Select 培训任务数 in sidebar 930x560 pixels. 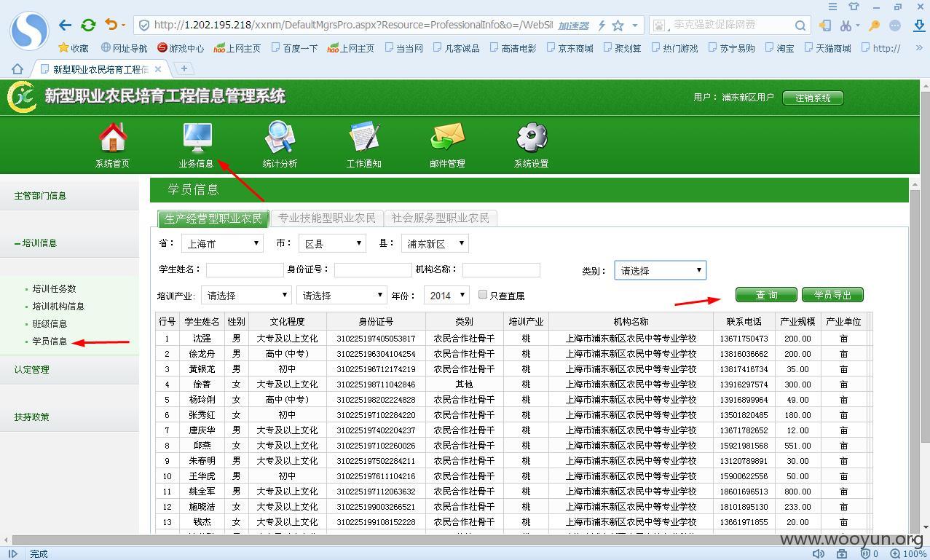[x=54, y=289]
